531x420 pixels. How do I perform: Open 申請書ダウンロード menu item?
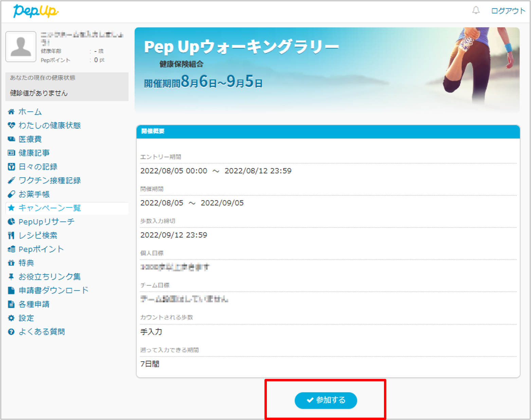[53, 290]
